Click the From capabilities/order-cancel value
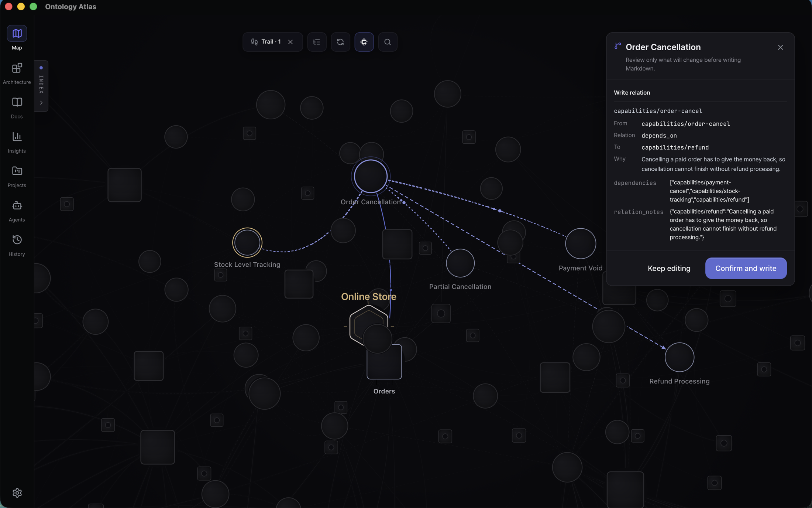The image size is (812, 508). pos(685,124)
